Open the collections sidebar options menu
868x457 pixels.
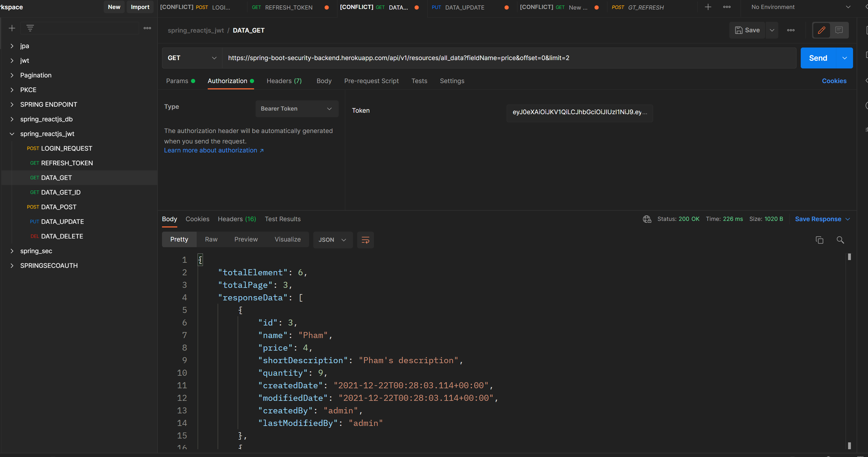pos(147,28)
